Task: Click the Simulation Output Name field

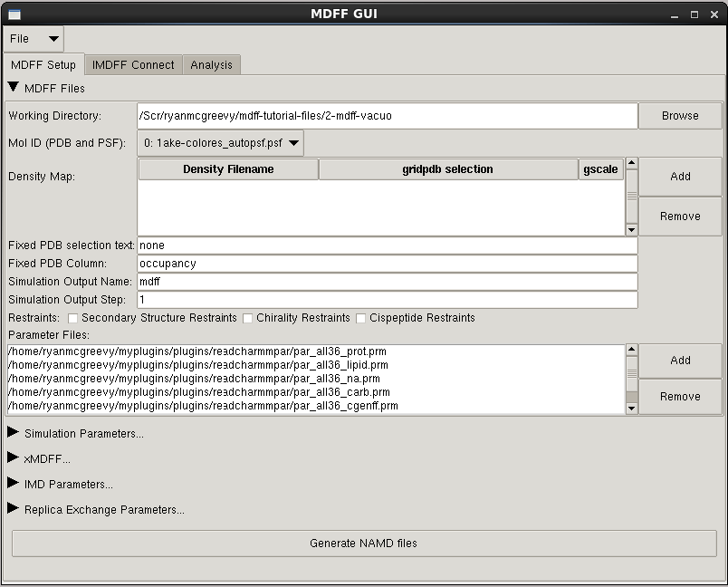Action: (387, 282)
